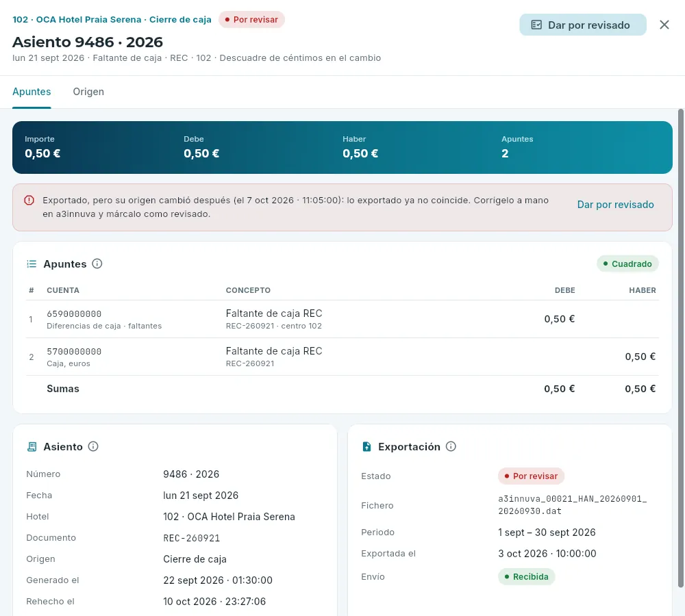Close the Asiento 9486 detail panel
The height and width of the screenshot is (616, 685).
(664, 25)
